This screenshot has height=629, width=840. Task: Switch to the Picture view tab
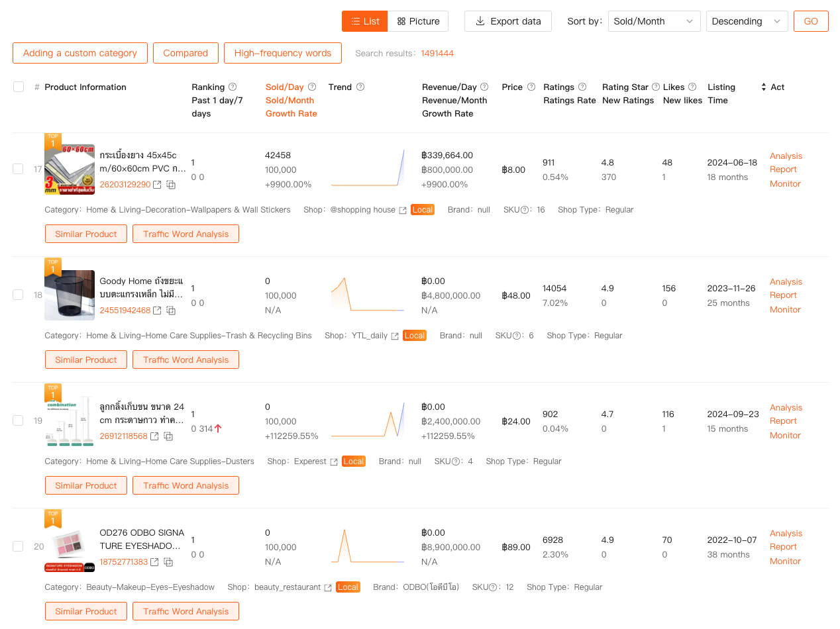tap(418, 21)
